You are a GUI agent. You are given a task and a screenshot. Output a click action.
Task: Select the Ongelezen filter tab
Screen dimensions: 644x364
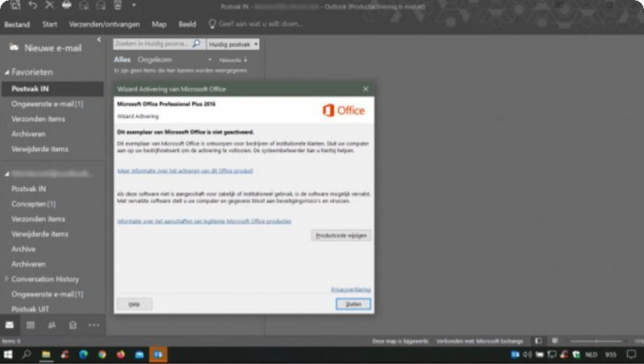[x=155, y=60]
